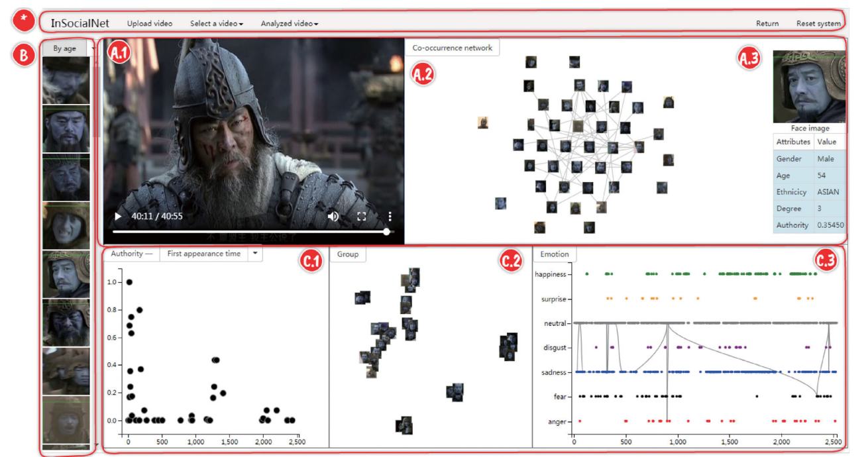Play the video in the player
Viewport: 868px width, 457px height.
tap(119, 217)
